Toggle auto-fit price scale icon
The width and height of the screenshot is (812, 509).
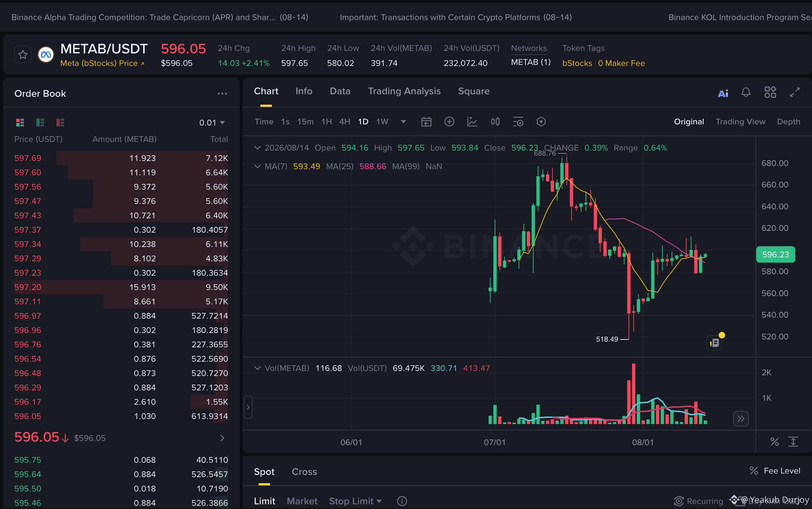[793, 442]
